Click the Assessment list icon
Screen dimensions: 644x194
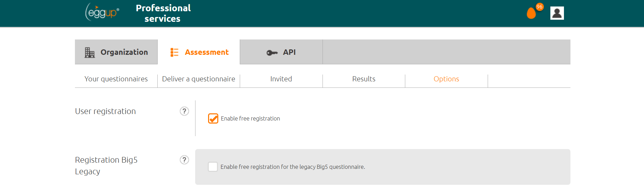pyautogui.click(x=174, y=52)
